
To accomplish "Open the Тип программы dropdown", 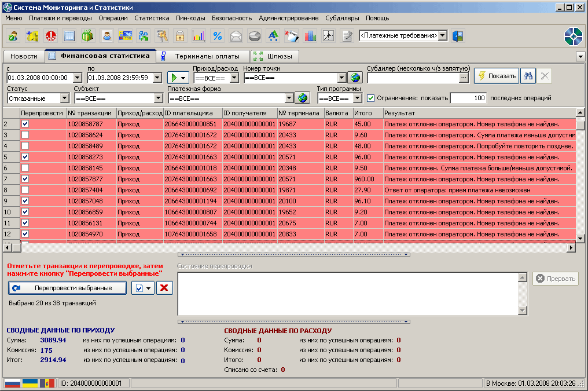I will coord(357,98).
